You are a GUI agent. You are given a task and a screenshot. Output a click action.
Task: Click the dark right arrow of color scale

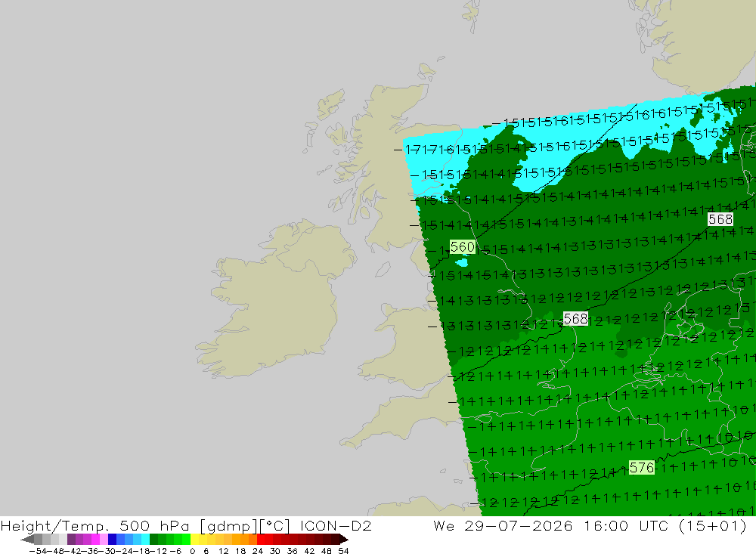pyautogui.click(x=343, y=539)
